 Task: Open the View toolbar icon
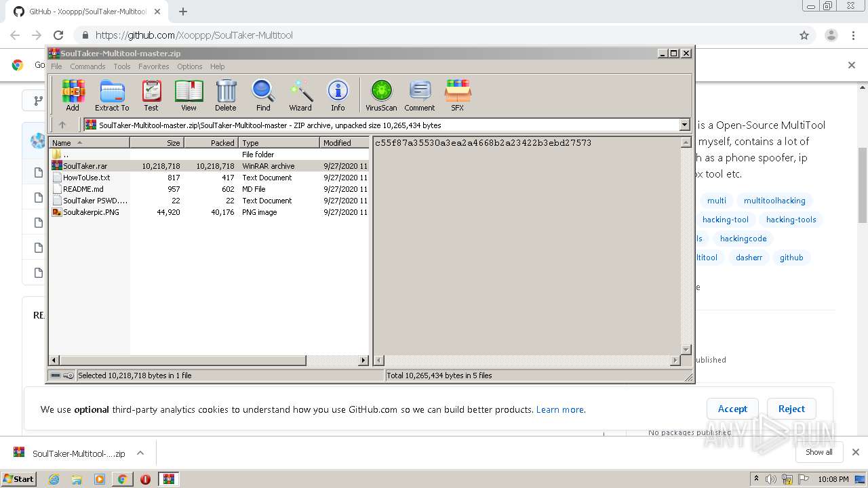pyautogui.click(x=189, y=95)
